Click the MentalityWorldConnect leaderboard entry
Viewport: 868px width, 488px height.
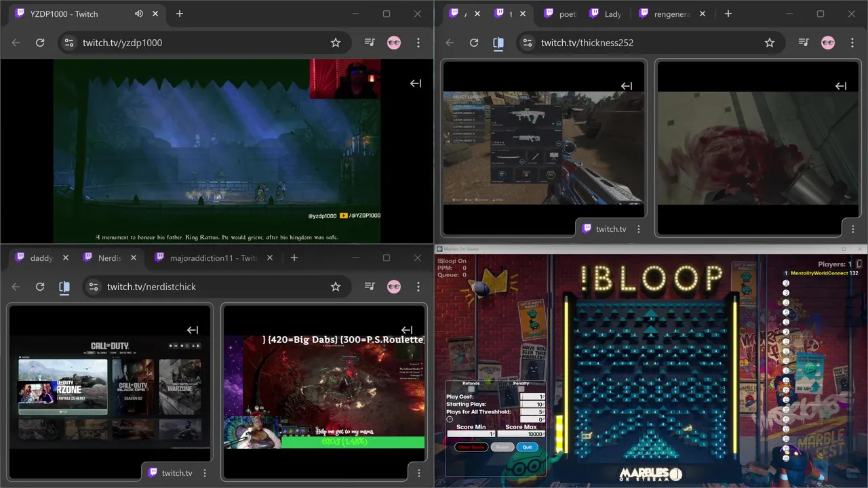point(821,273)
